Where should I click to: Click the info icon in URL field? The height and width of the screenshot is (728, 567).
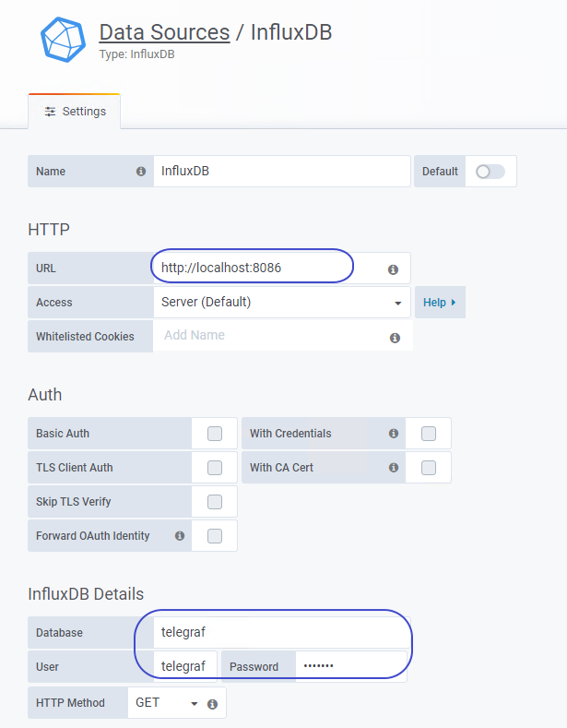coord(393,269)
